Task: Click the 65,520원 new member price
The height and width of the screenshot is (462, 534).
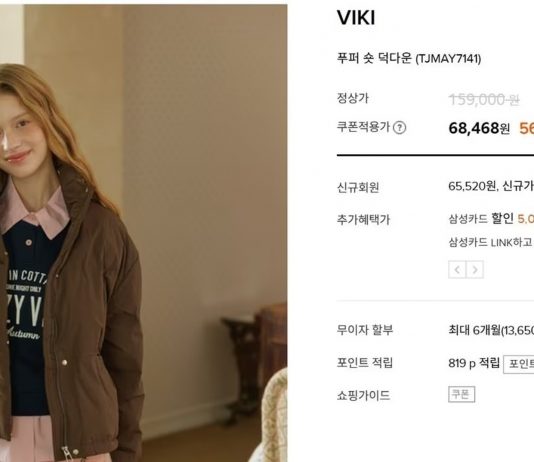Action: click(472, 186)
